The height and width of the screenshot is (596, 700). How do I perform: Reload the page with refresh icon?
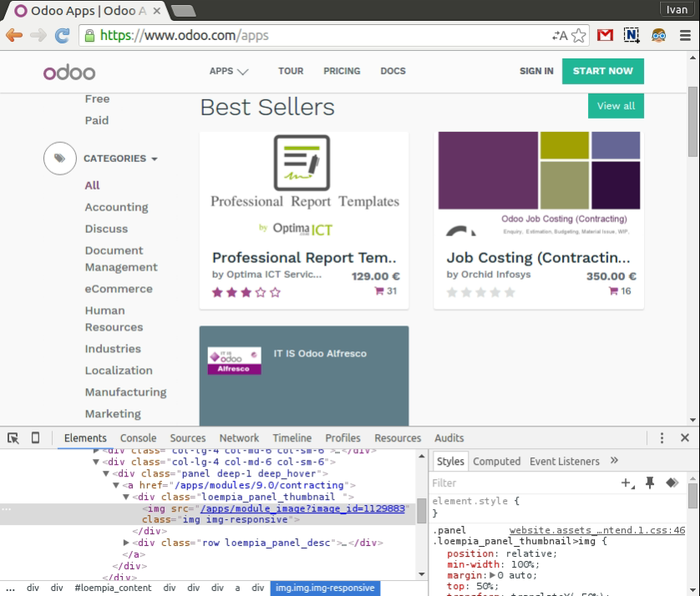tap(62, 35)
